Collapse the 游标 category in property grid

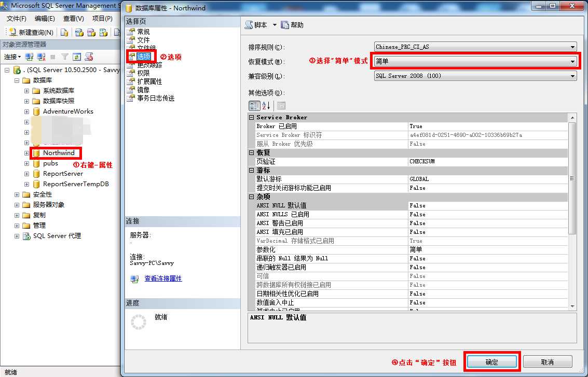click(x=252, y=170)
